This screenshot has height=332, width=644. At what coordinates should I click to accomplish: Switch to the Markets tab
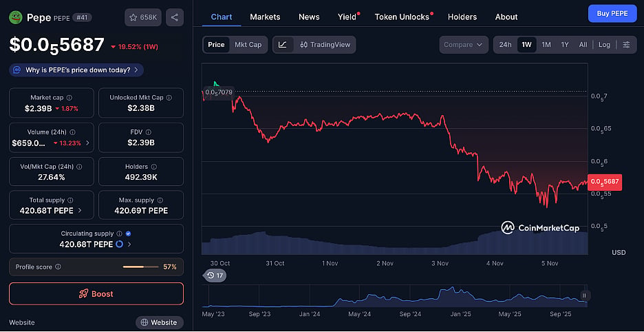pos(265,17)
